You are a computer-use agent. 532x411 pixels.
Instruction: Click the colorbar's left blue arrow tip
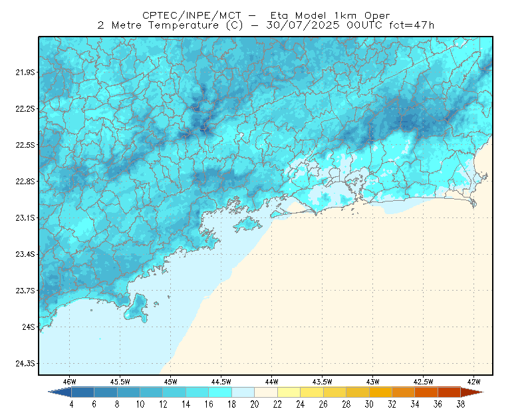point(60,392)
